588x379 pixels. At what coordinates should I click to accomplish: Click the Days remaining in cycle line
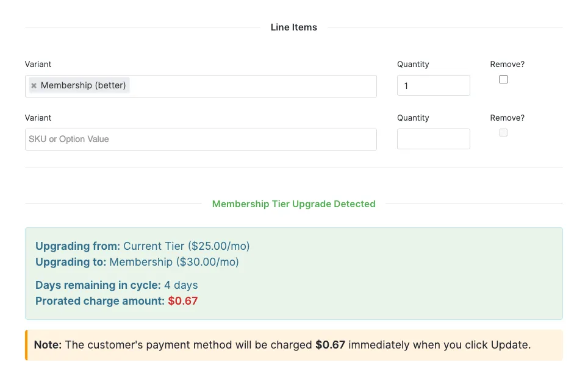pos(117,285)
